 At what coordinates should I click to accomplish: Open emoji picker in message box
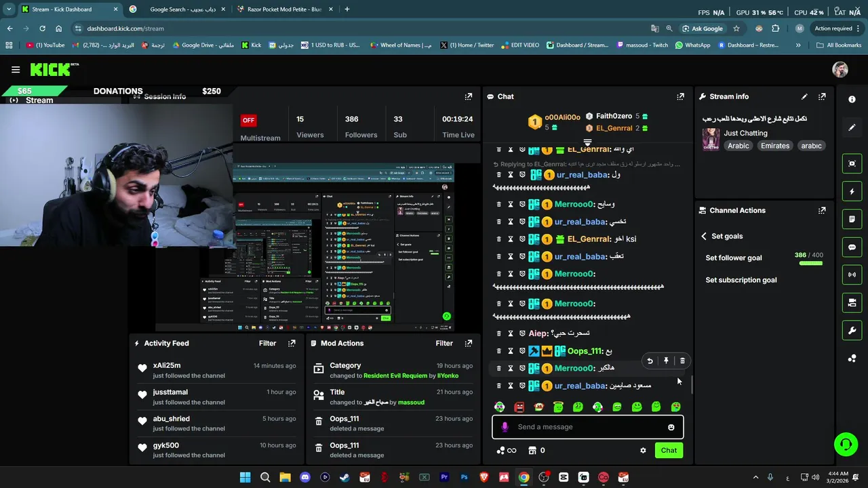tap(671, 427)
